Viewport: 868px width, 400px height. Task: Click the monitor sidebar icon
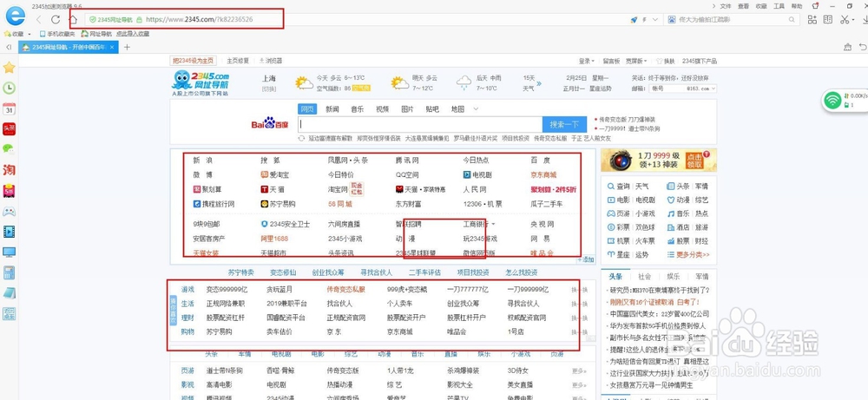pyautogui.click(x=9, y=252)
